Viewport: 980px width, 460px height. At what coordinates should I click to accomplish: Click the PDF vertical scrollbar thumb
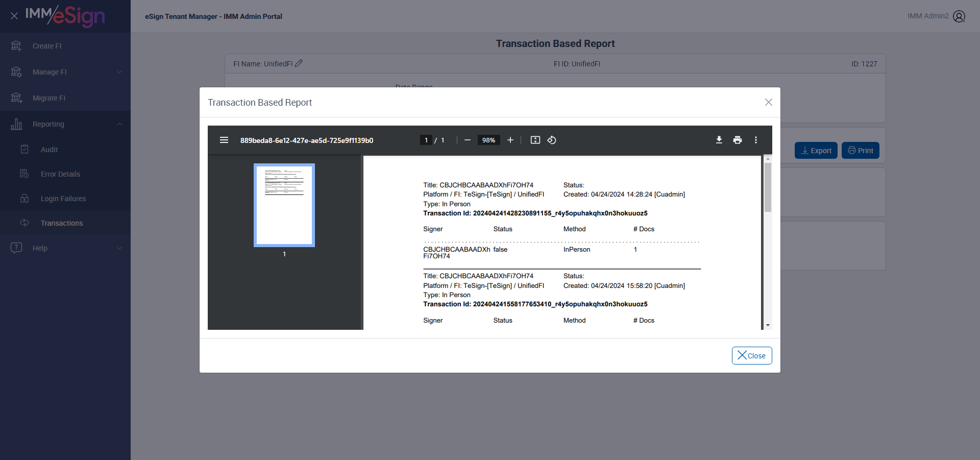tap(768, 187)
